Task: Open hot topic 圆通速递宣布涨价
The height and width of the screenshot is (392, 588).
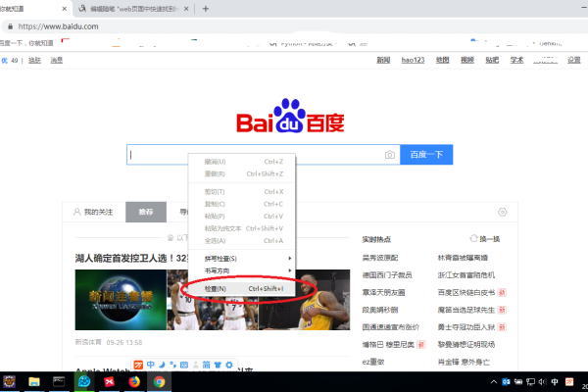Action: click(391, 327)
